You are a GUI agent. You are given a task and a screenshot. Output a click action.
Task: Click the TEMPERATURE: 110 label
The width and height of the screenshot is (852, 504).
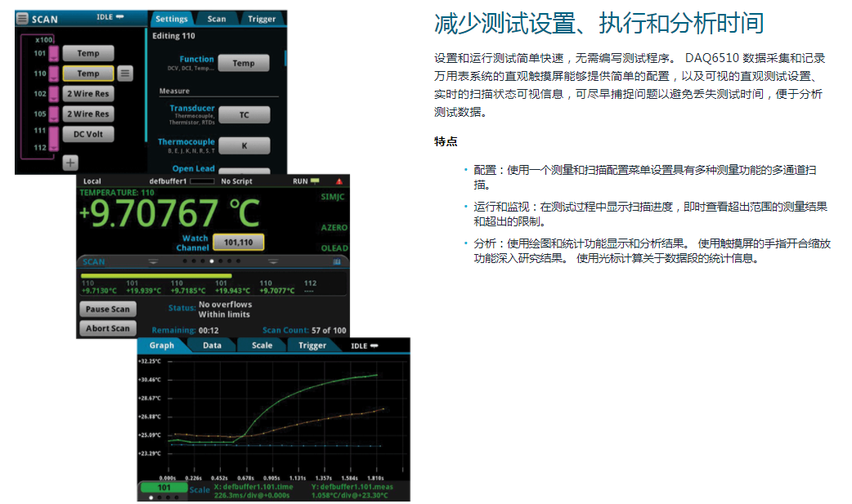pos(117,192)
